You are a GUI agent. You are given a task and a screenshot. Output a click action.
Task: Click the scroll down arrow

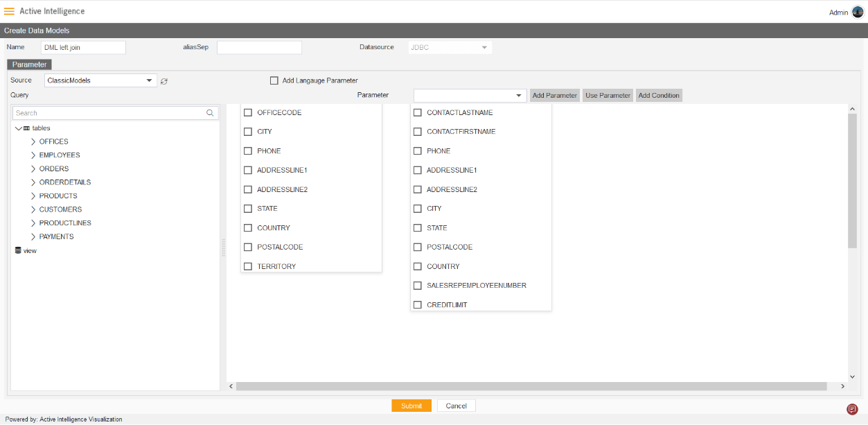[x=852, y=376]
